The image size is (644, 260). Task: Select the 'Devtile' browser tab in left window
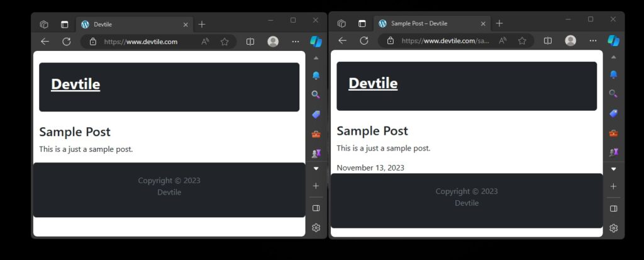click(135, 25)
